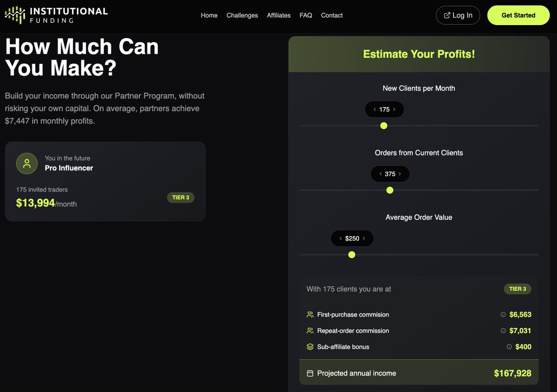557x392 pixels.
Task: Increase New Clients per Month with right arrow
Action: [395, 109]
